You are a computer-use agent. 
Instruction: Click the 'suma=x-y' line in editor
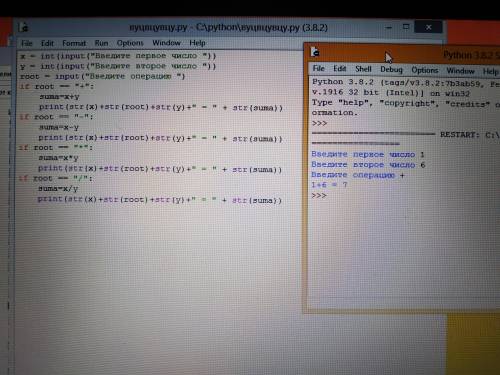click(x=59, y=127)
